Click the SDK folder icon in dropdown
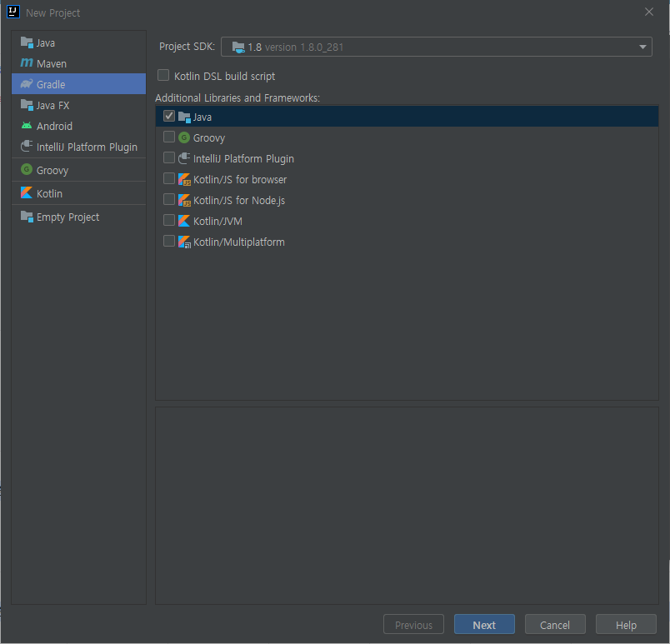The width and height of the screenshot is (670, 644). click(238, 47)
